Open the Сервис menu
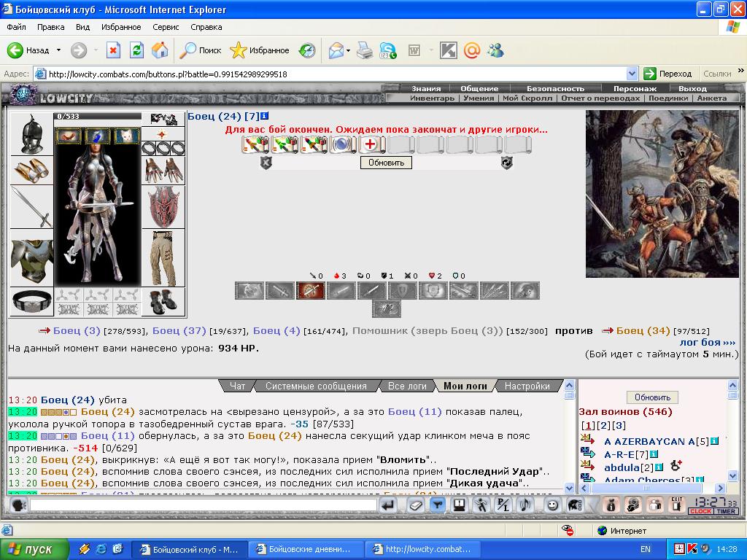 [x=166, y=27]
